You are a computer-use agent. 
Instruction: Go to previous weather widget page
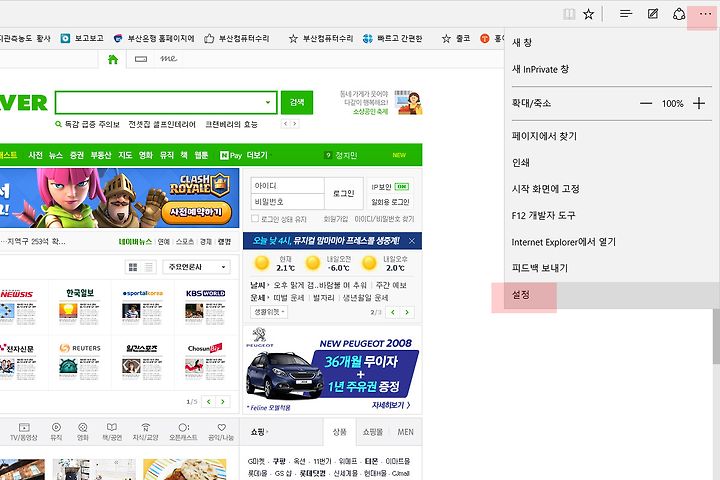[x=393, y=312]
